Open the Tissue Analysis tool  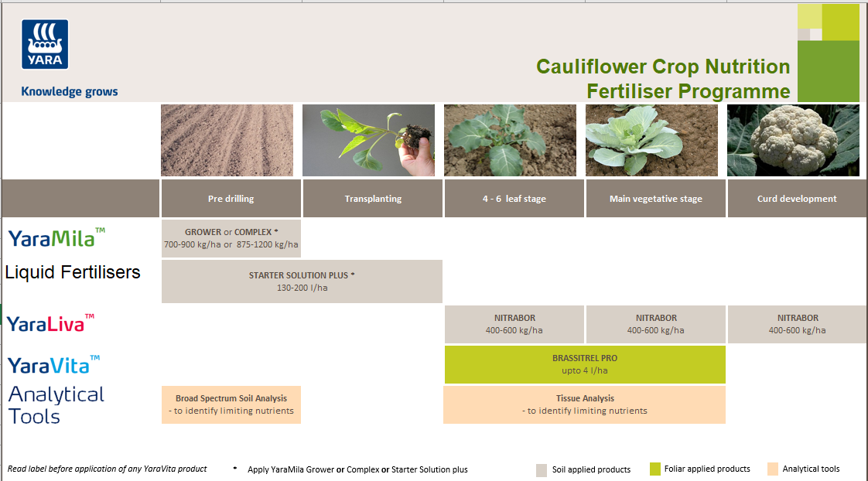click(x=584, y=404)
